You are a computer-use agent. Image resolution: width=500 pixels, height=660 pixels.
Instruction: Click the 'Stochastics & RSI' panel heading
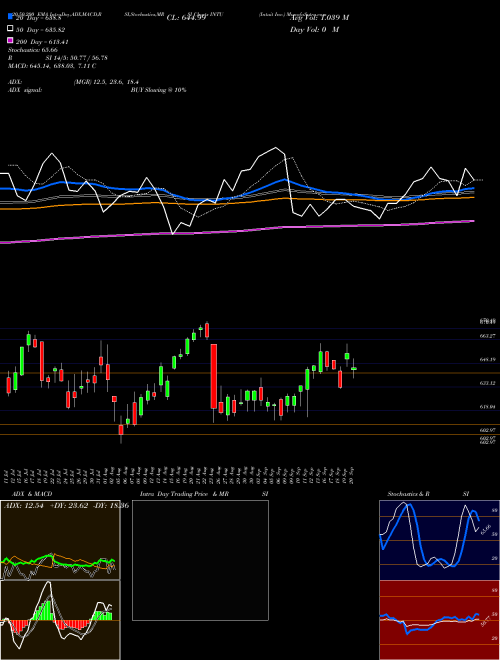pos(428,494)
